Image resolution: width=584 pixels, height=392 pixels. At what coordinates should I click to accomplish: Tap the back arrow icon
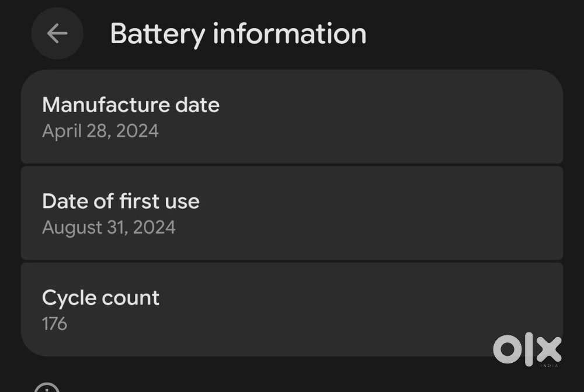[x=57, y=33]
